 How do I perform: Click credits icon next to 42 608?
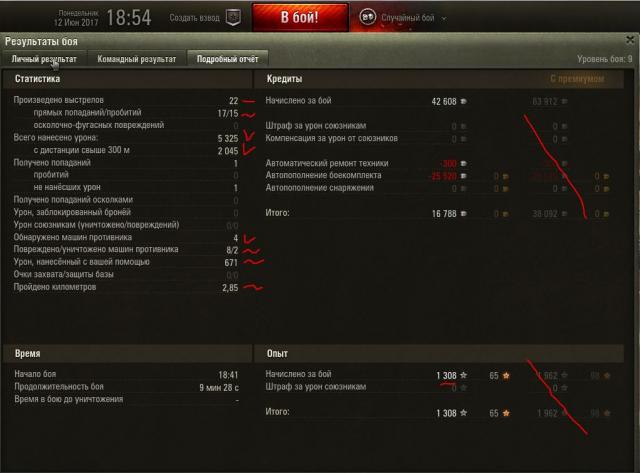click(463, 101)
